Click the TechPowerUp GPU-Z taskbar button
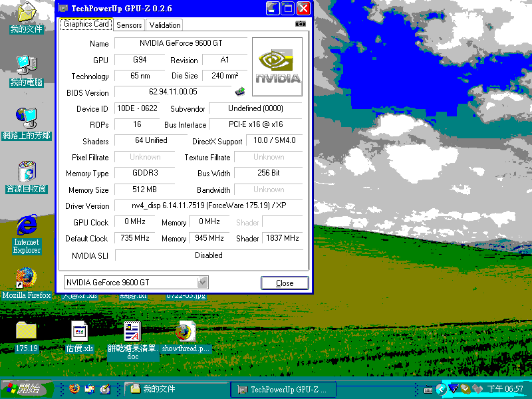532x399 pixels. point(283,390)
